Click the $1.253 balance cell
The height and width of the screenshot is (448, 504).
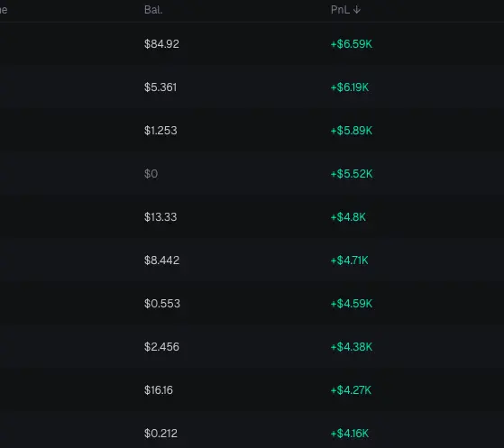(x=160, y=131)
